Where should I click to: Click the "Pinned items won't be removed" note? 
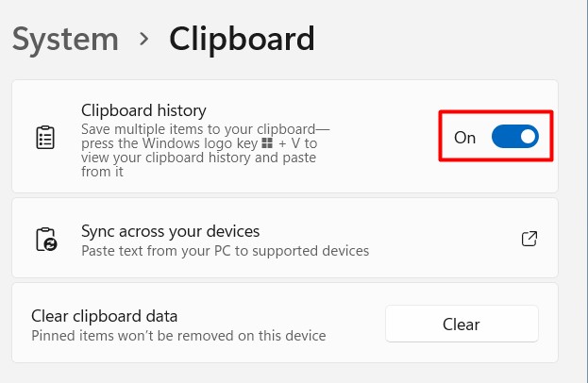coord(178,336)
